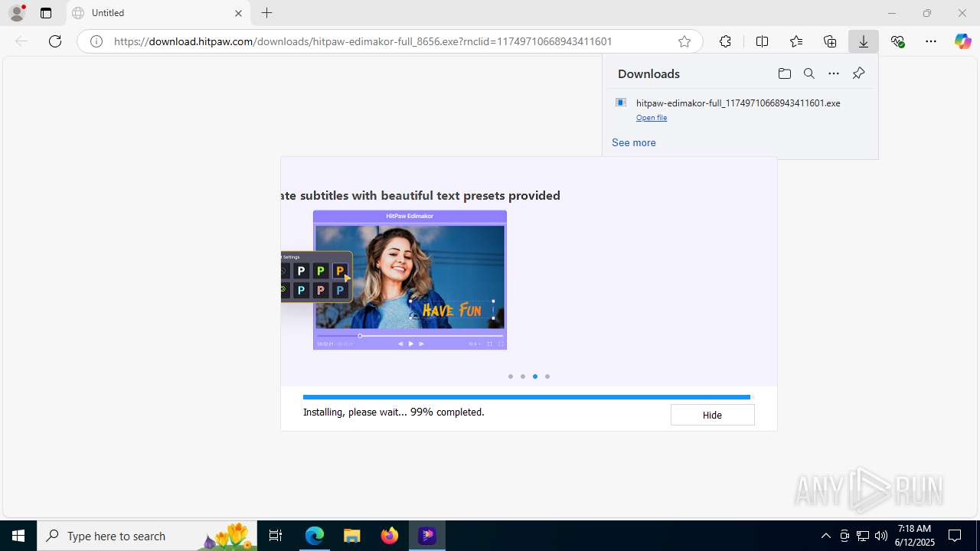Viewport: 980px width, 551px height.
Task: Click See more in Downloads
Action: coord(633,142)
